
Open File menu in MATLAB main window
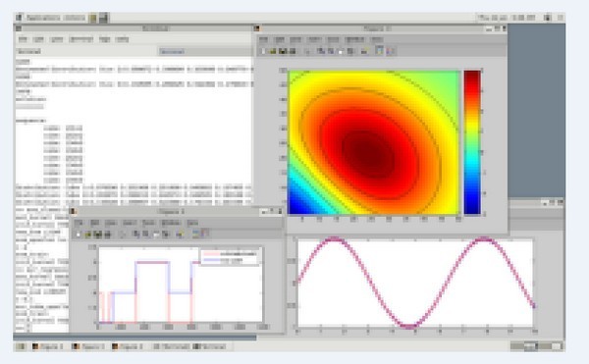(23, 39)
